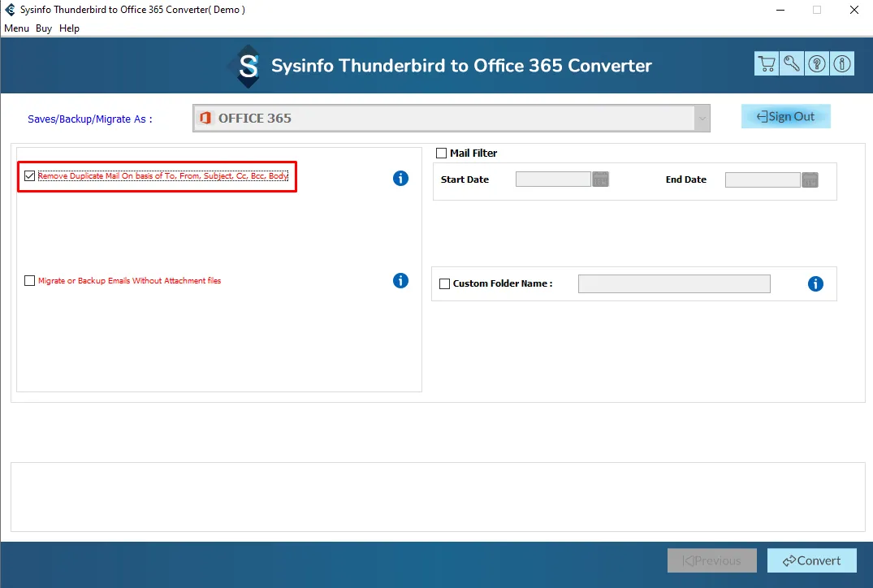Show info for Migrate Without Attachment option

click(400, 281)
